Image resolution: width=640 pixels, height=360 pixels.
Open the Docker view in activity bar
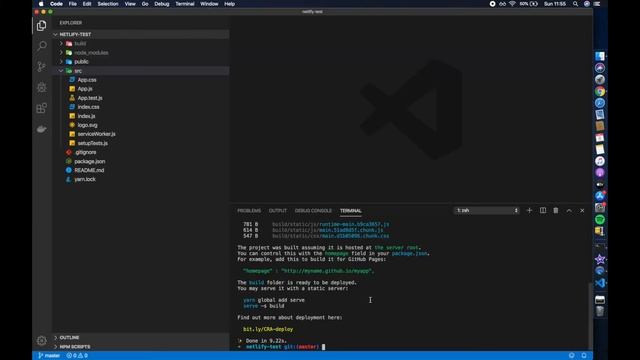coord(42,129)
